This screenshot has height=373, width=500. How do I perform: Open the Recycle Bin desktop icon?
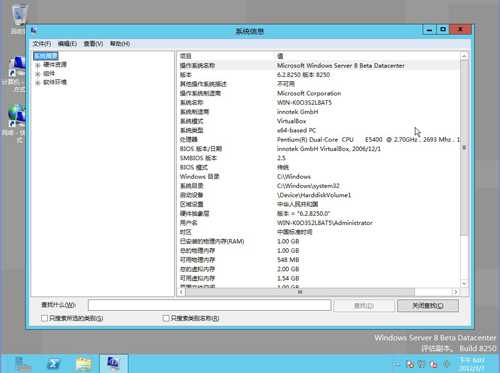tap(19, 18)
